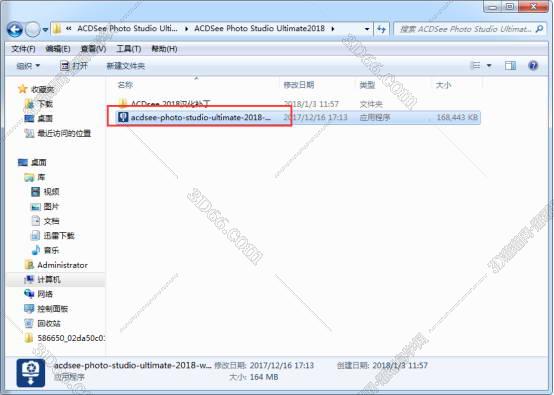Select ACDSee Photo Studio Ulti... breadcrumb
This screenshot has height=395, width=554.
pyautogui.click(x=127, y=29)
